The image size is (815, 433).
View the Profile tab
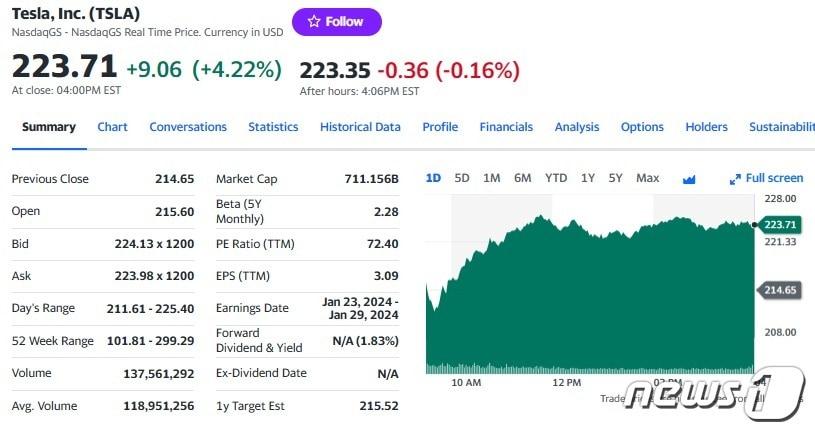(x=440, y=127)
